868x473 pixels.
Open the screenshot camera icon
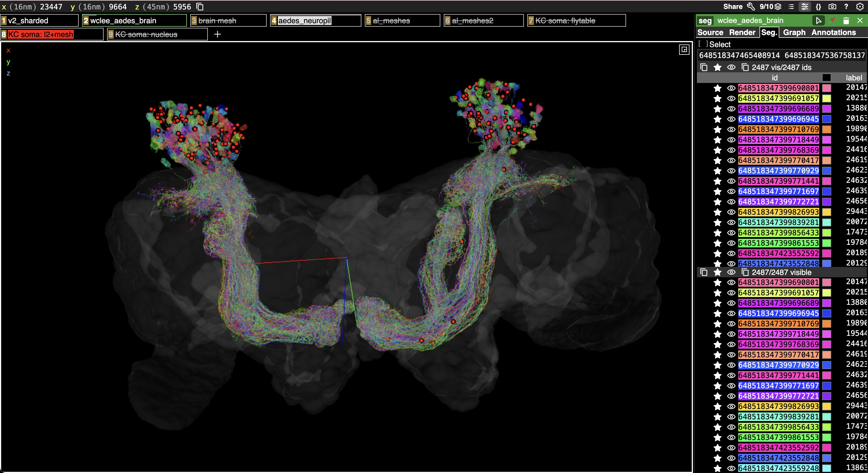(832, 6)
